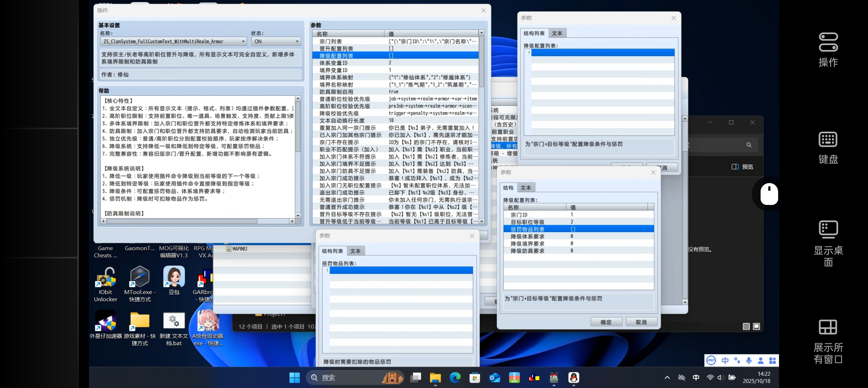Toggle the 预览 preview pane in Explorer
Screen dimensions: 868x388
point(742,167)
